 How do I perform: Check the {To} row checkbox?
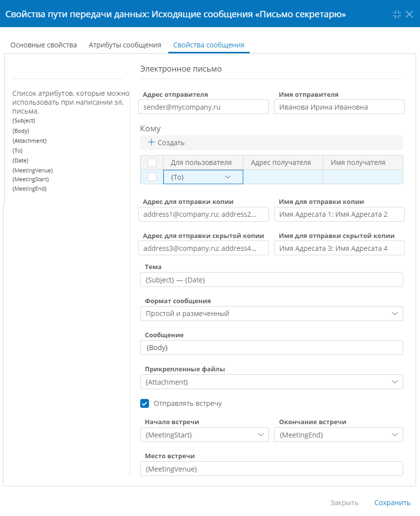tap(152, 177)
